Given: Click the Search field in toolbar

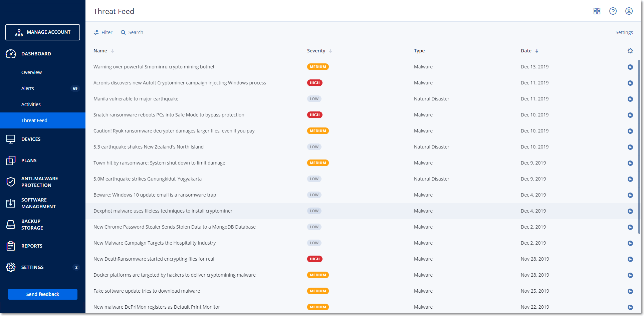Looking at the screenshot, I should point(132,32).
